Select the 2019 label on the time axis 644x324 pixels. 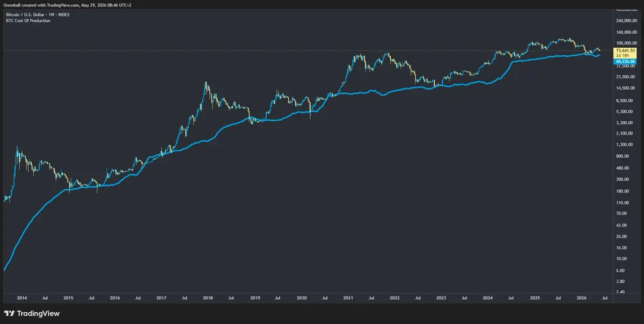point(254,297)
